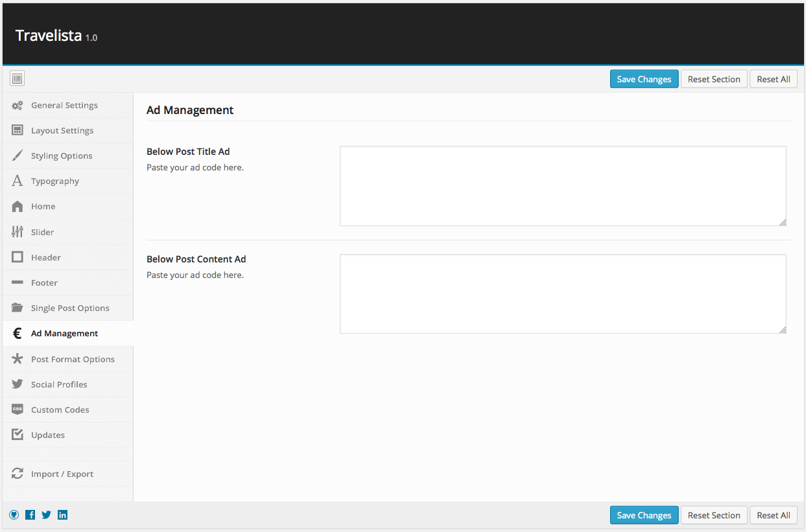Select the Updates sidebar item
The width and height of the screenshot is (806, 532).
[68, 435]
